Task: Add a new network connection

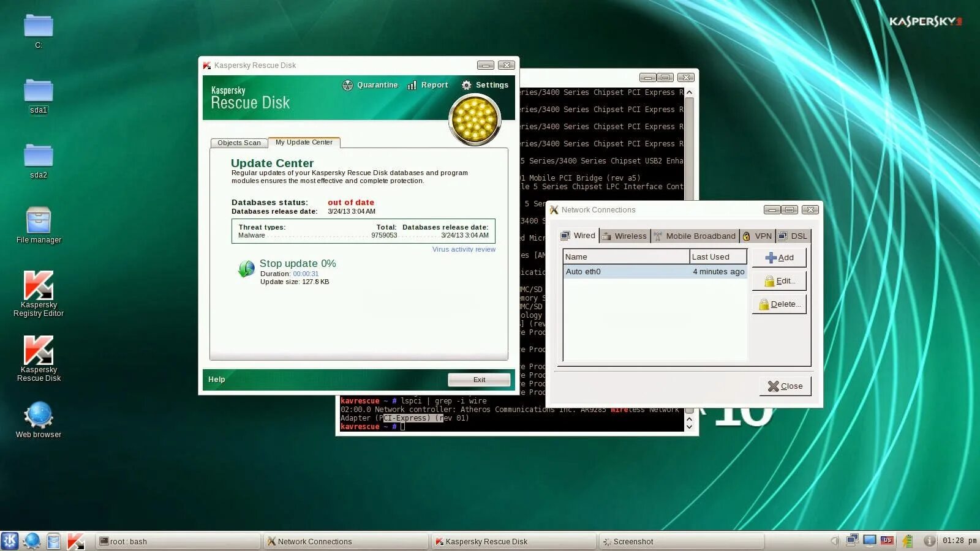Action: tap(779, 258)
